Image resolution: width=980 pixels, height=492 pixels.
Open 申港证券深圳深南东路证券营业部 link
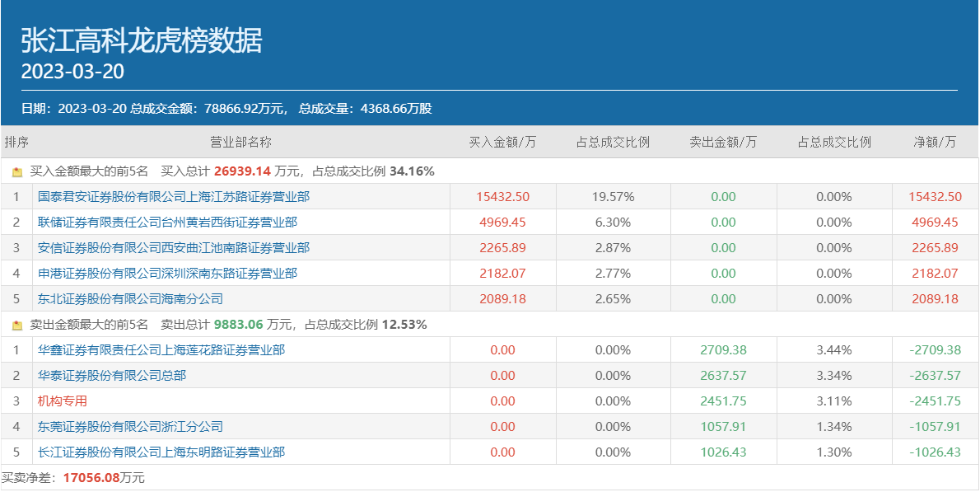coord(167,274)
